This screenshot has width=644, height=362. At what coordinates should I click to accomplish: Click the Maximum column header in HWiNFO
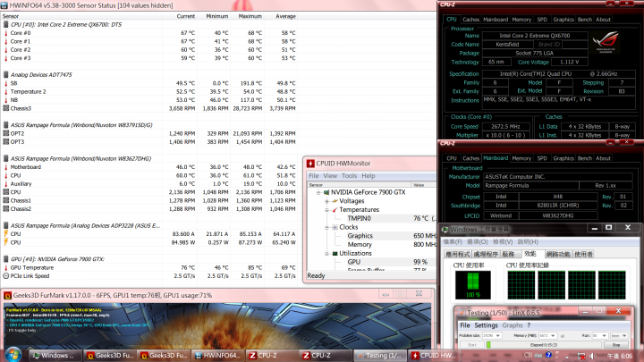click(x=250, y=16)
